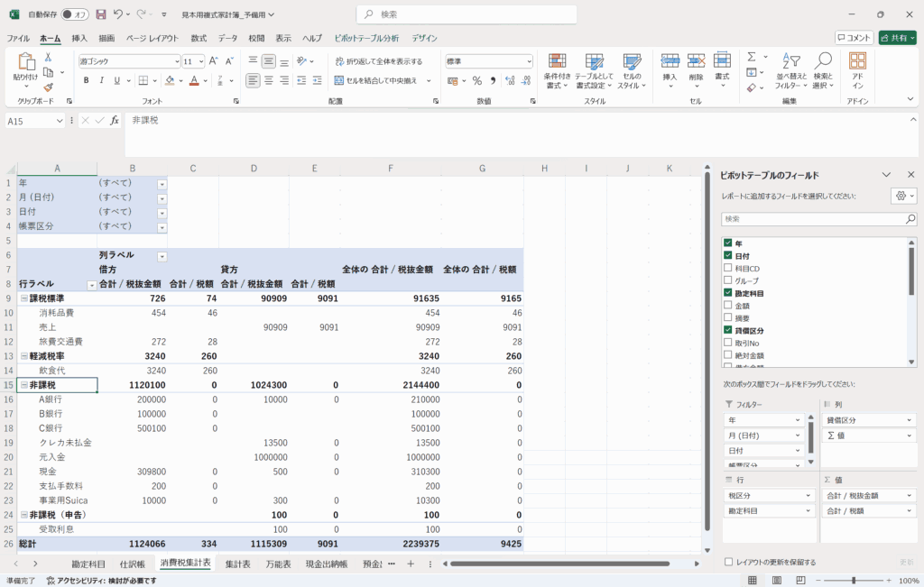Click the Format Painter brush icon
Screen dimensions: 924x587
pyautogui.click(x=49, y=87)
